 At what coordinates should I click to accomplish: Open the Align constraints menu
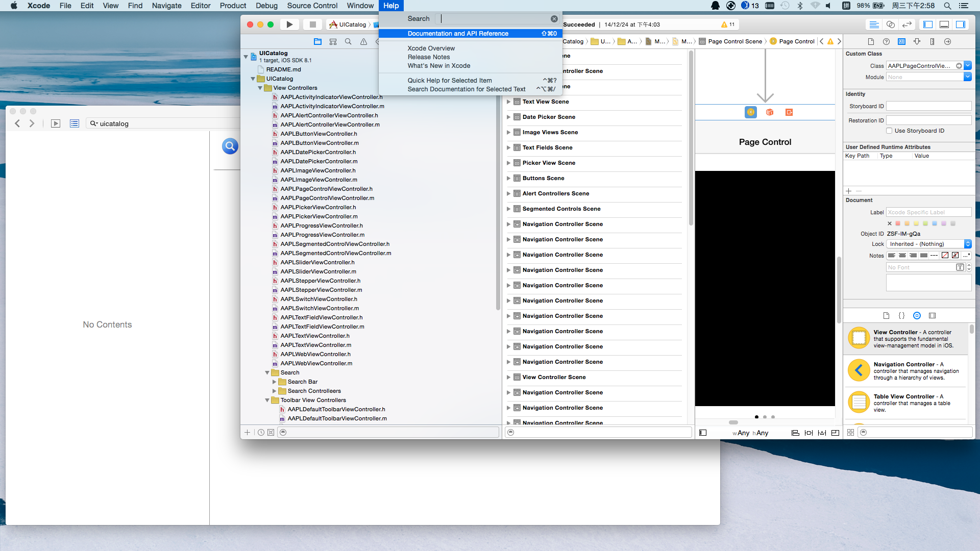[x=795, y=433]
